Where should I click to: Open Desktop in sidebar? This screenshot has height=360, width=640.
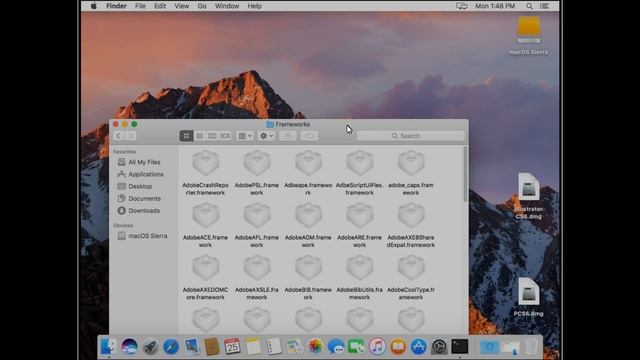point(140,187)
